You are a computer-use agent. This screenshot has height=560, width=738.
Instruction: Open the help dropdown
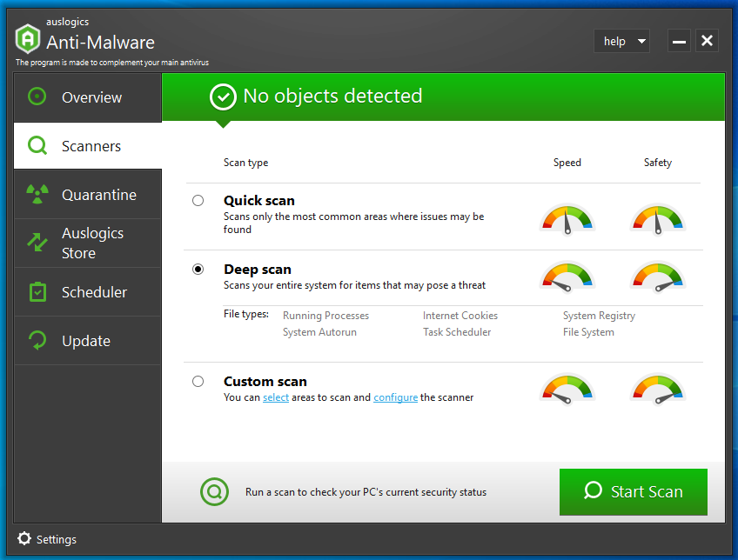[x=621, y=41]
